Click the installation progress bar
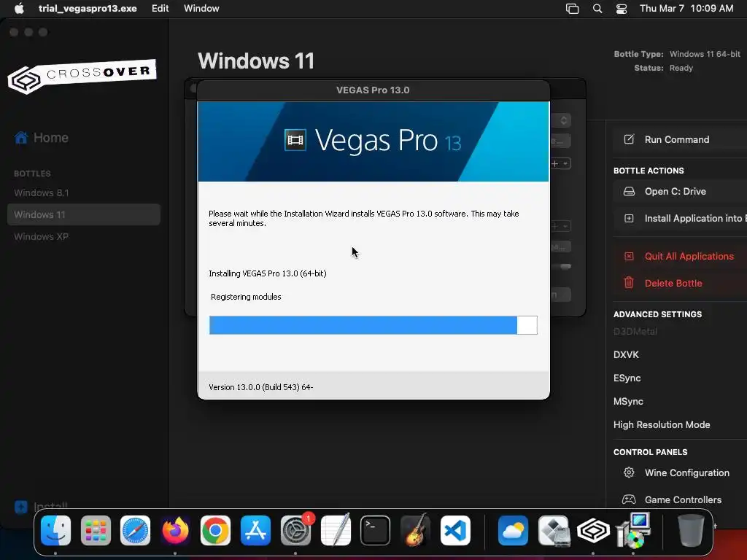Screen dimensions: 747x560 click(x=373, y=325)
